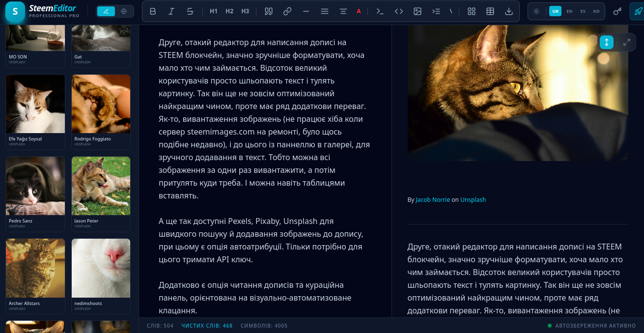Click the 'ЧИСТИХ СЛІВ: 468' counter
Screen dimensions: 644x333
(x=207, y=326)
